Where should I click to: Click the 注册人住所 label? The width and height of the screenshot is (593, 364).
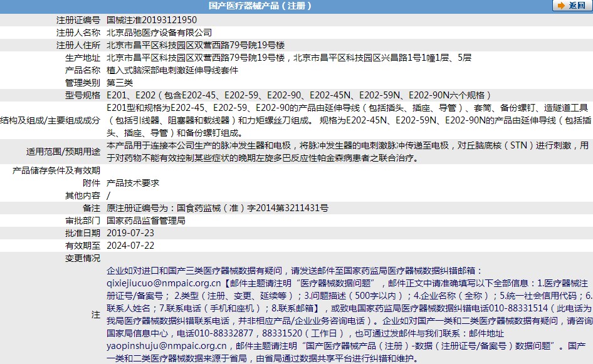coord(78,45)
